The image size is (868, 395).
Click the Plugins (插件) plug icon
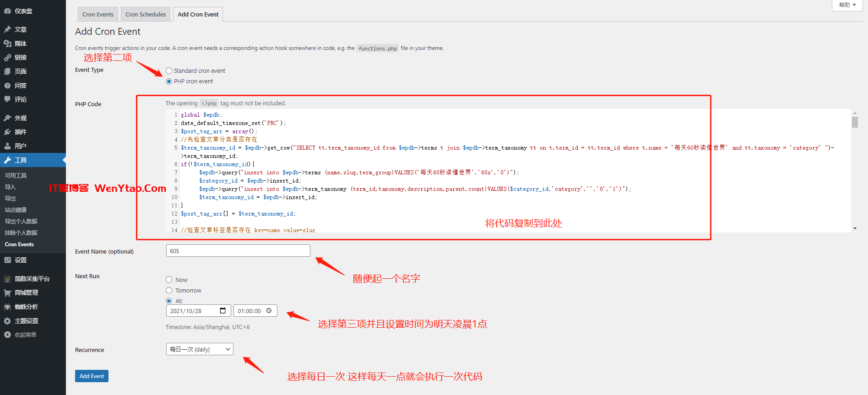[7, 132]
